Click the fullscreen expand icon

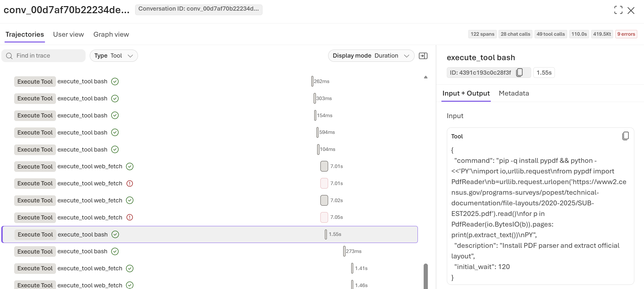(x=618, y=10)
